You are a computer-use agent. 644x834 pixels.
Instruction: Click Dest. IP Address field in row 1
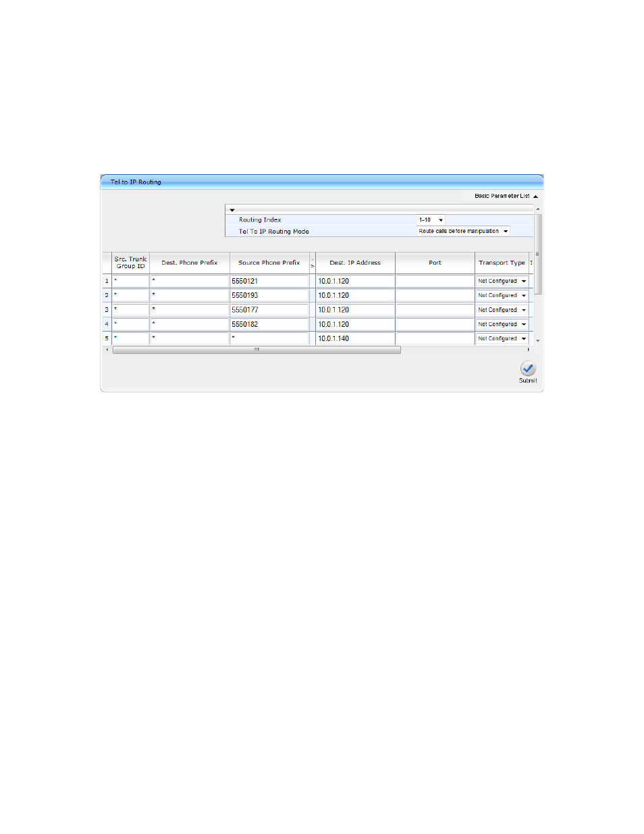point(356,281)
